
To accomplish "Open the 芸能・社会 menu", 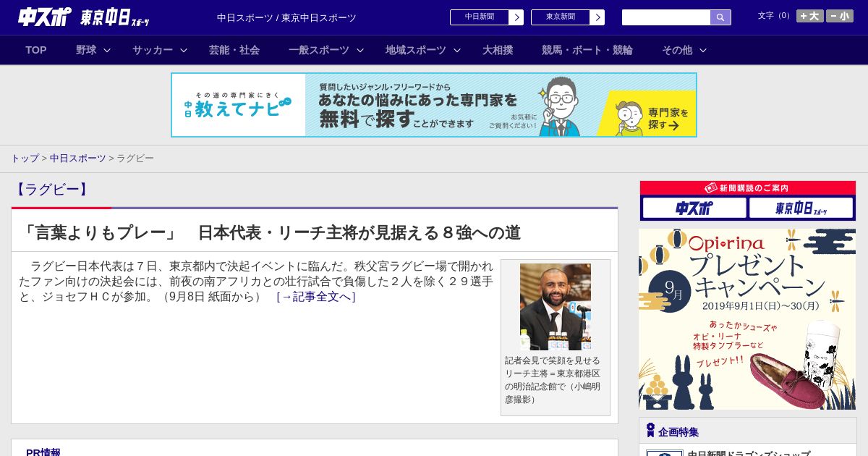I will coord(234,50).
